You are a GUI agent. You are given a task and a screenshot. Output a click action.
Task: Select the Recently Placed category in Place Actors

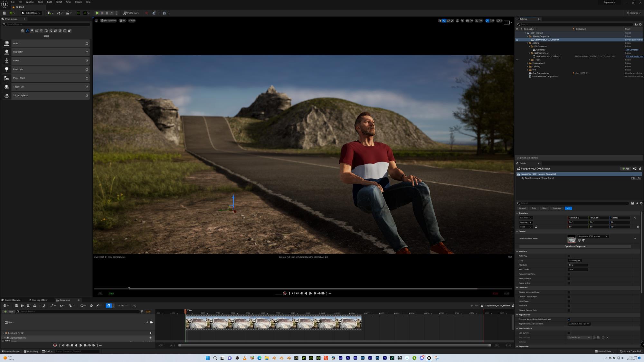click(23, 31)
